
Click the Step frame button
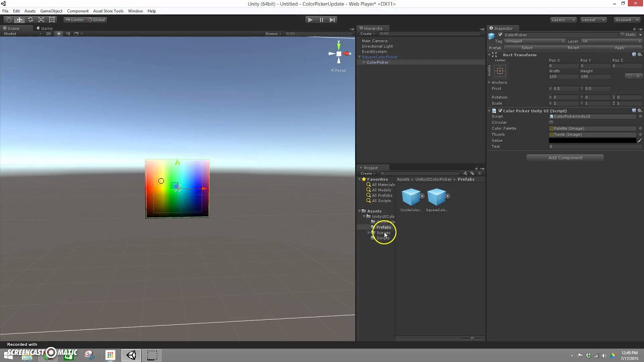pyautogui.click(x=332, y=20)
